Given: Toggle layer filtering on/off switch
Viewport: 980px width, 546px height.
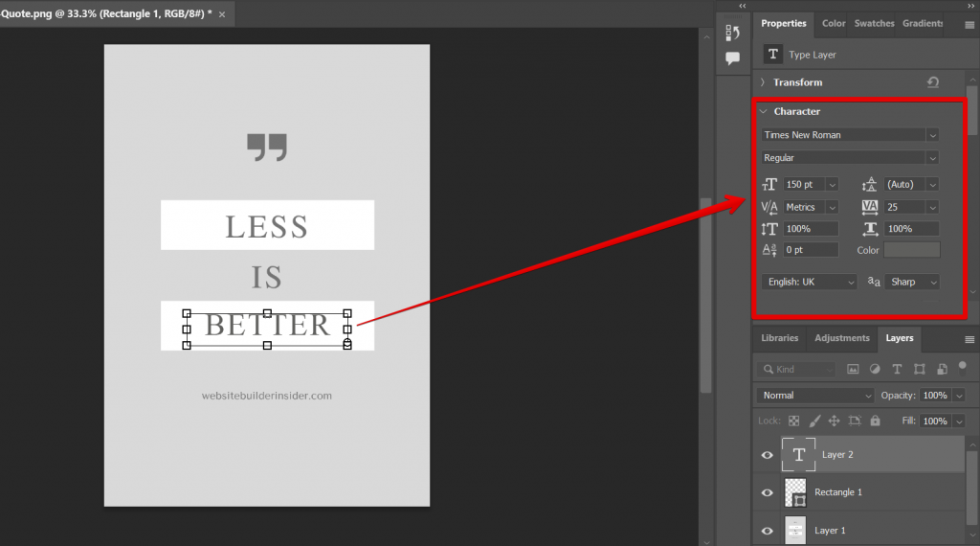Looking at the screenshot, I should coord(963,367).
